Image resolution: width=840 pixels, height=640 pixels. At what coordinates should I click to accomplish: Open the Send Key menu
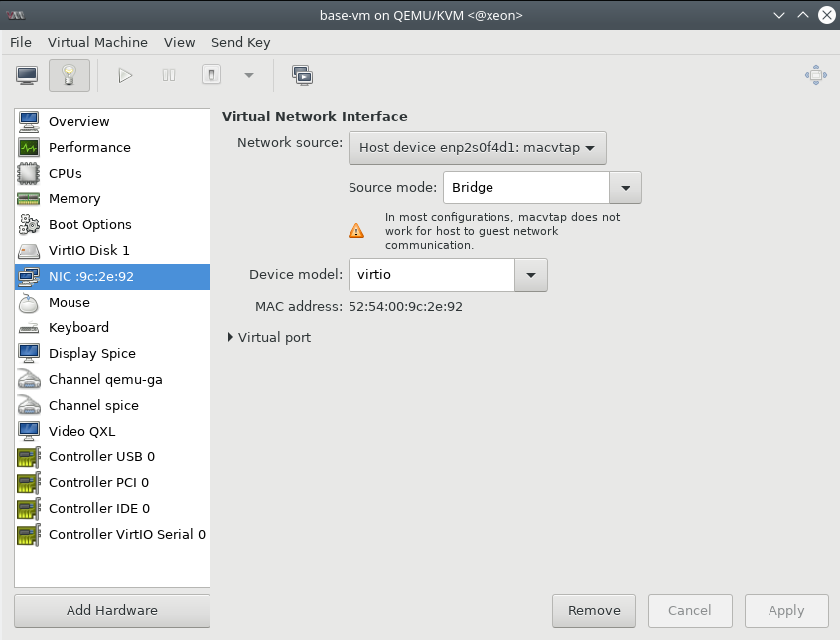241,42
